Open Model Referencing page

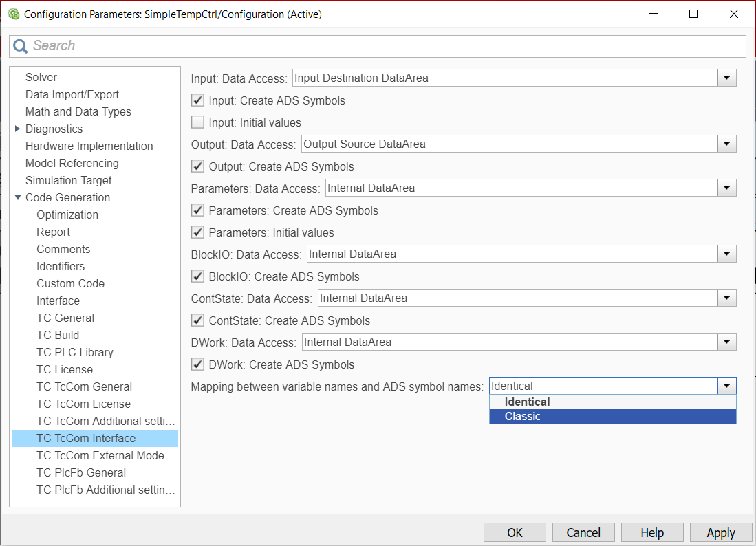72,164
